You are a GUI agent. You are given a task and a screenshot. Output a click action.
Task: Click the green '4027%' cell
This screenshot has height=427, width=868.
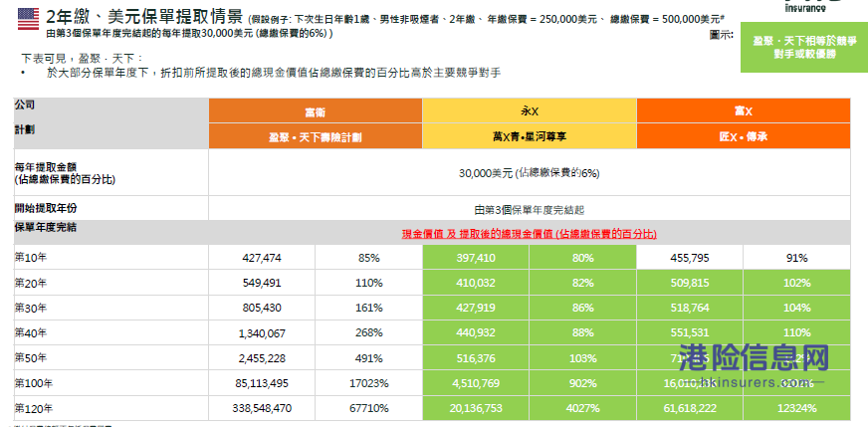tap(583, 408)
